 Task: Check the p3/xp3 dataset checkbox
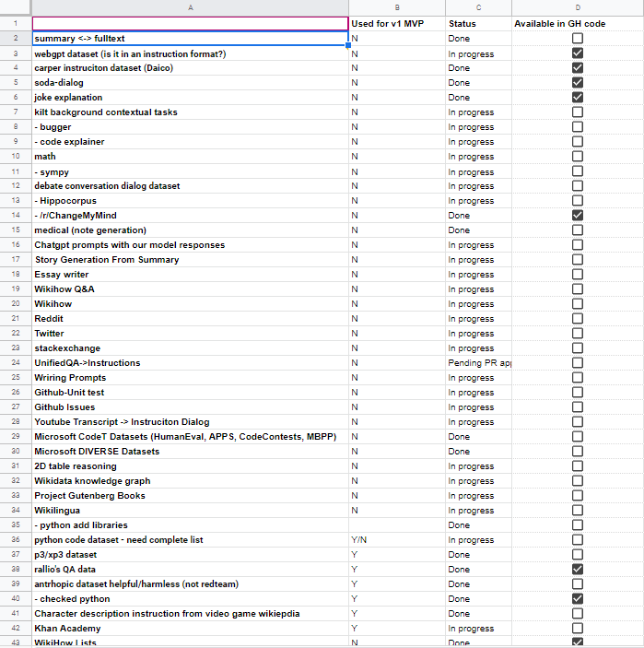tap(577, 555)
